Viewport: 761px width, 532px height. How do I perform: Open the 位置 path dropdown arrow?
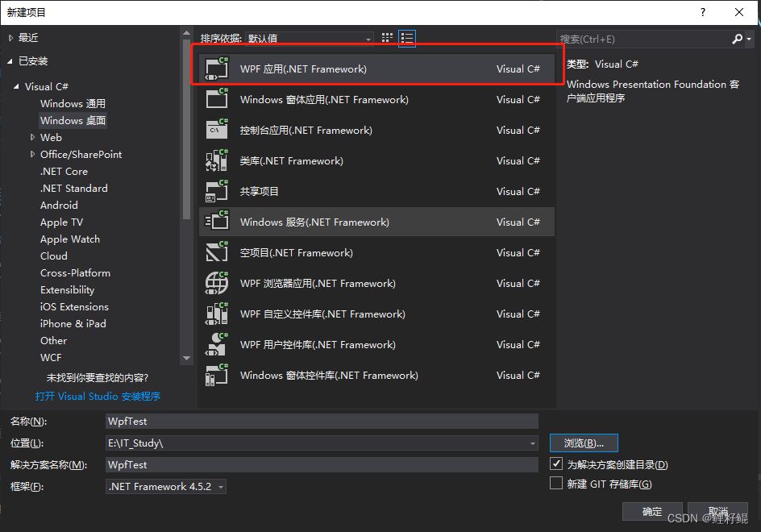(x=531, y=443)
